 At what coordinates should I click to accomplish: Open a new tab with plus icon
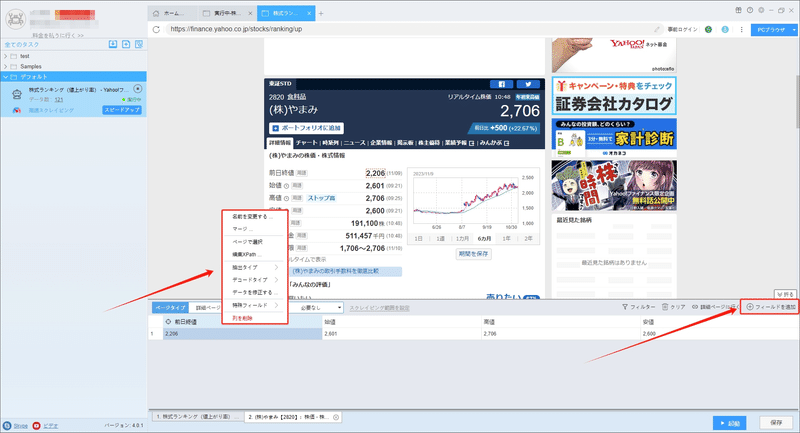[321, 13]
